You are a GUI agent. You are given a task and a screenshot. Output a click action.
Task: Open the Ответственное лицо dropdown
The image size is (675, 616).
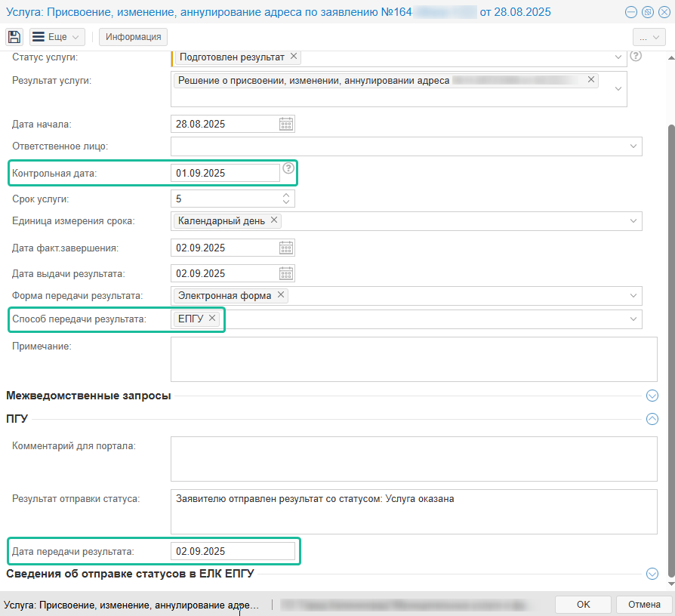pos(633,146)
